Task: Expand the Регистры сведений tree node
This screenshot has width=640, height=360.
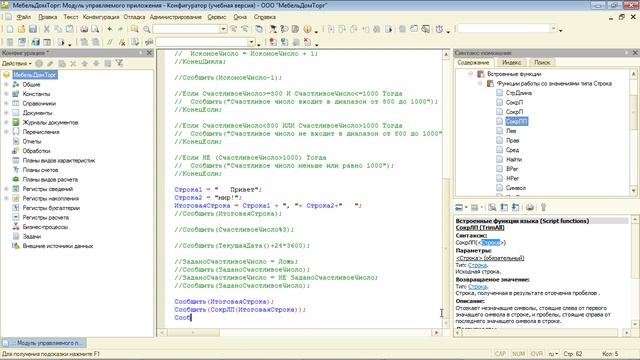Action: pos(6,189)
